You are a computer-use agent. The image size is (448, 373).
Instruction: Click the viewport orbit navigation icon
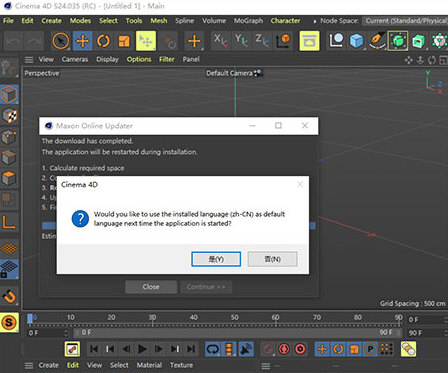point(432,60)
